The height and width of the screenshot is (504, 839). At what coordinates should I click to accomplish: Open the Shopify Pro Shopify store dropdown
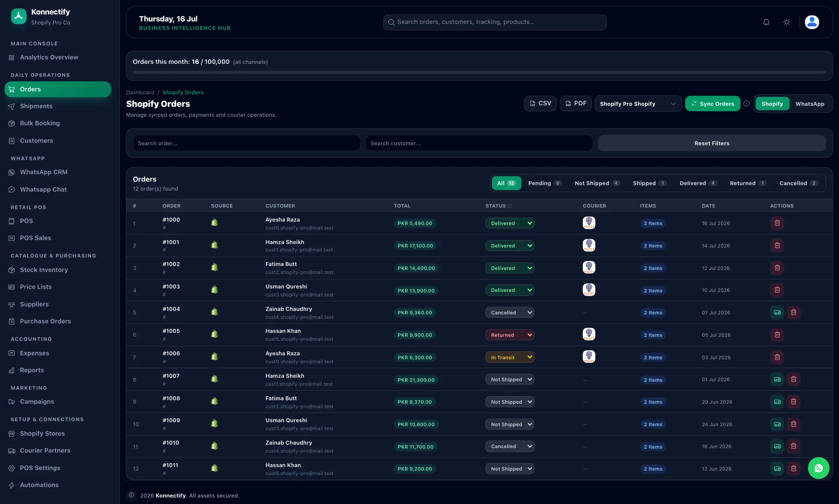pyautogui.click(x=638, y=104)
